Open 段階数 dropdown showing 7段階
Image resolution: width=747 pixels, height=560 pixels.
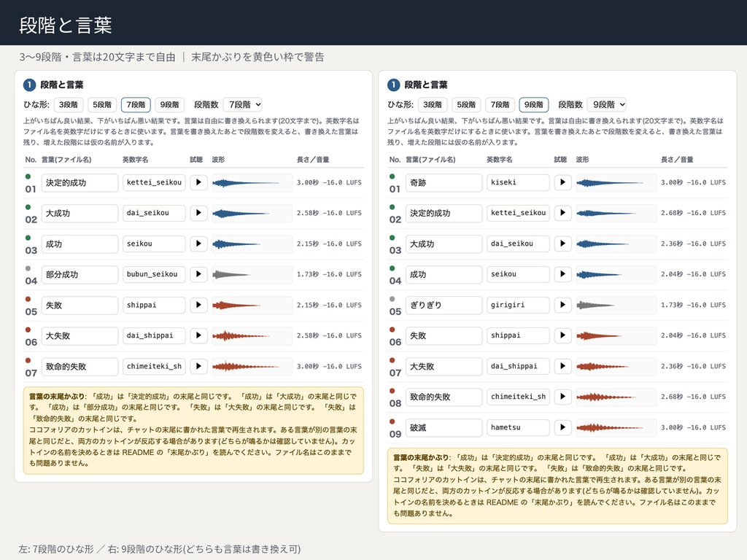click(243, 105)
